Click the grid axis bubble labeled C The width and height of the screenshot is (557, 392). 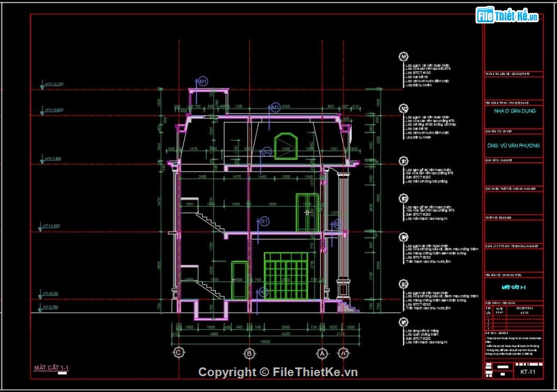(178, 353)
